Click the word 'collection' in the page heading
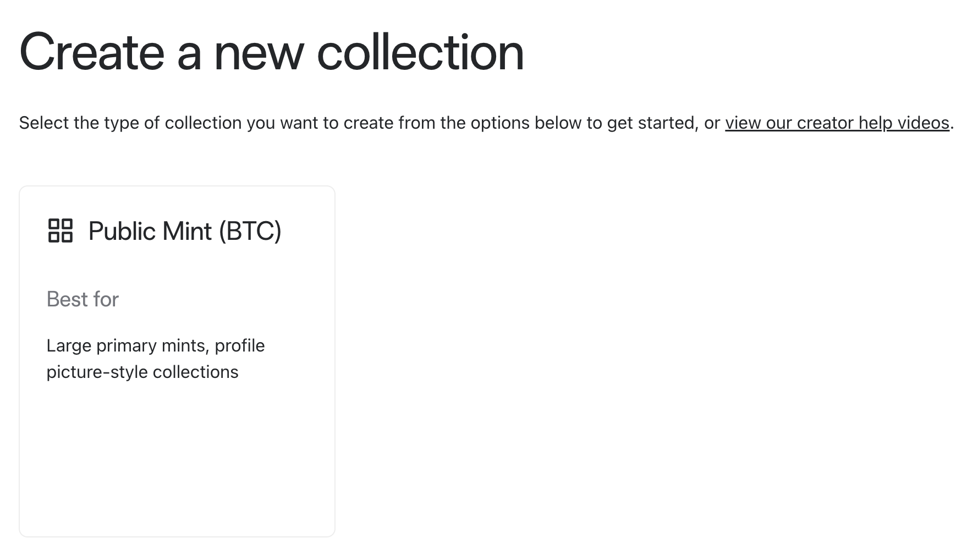 click(x=421, y=52)
